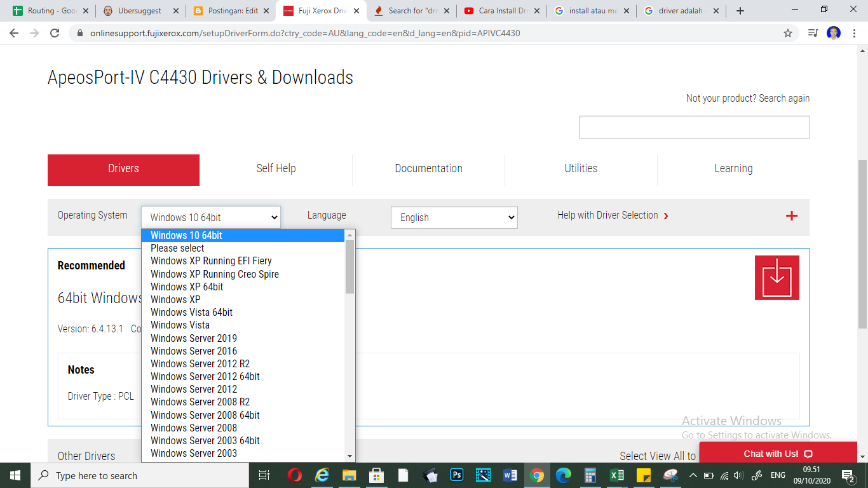868x488 pixels.
Task: Click the red download icon for recommended driver
Action: [x=776, y=278]
